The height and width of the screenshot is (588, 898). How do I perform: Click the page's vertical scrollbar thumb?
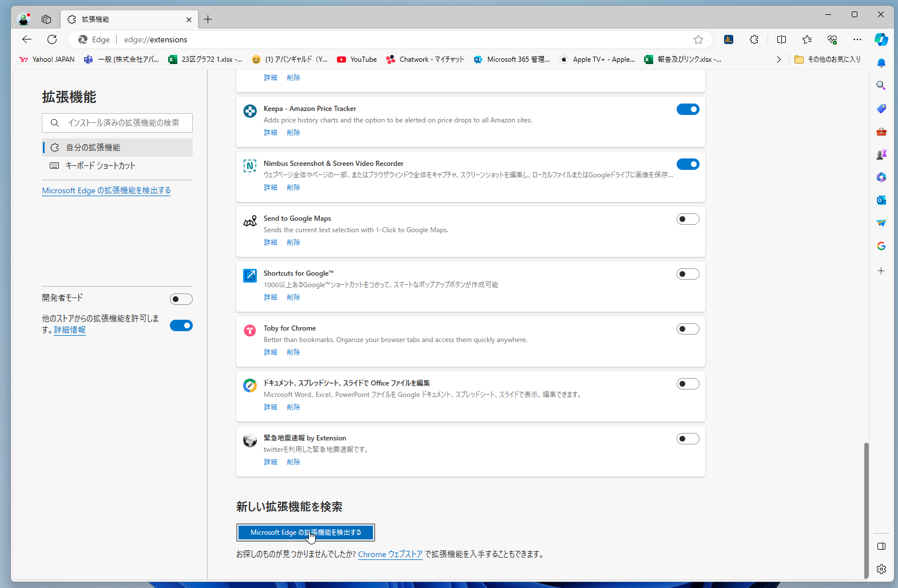[866, 510]
